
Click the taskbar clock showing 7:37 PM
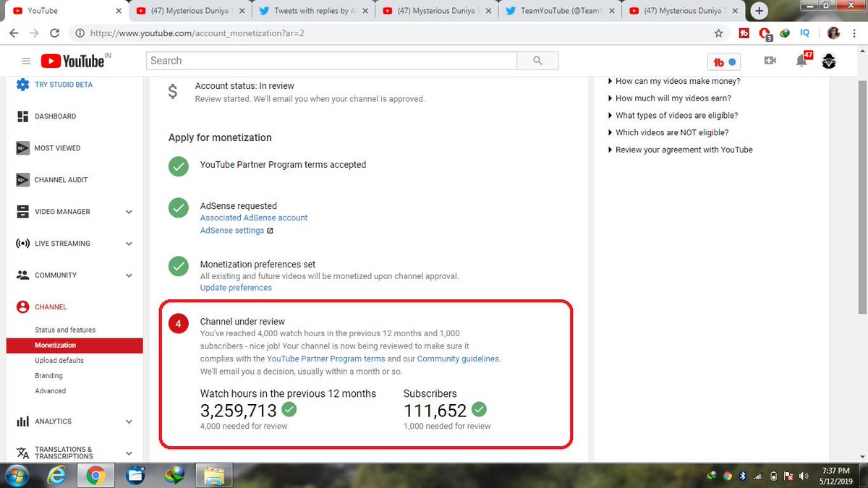point(836,476)
